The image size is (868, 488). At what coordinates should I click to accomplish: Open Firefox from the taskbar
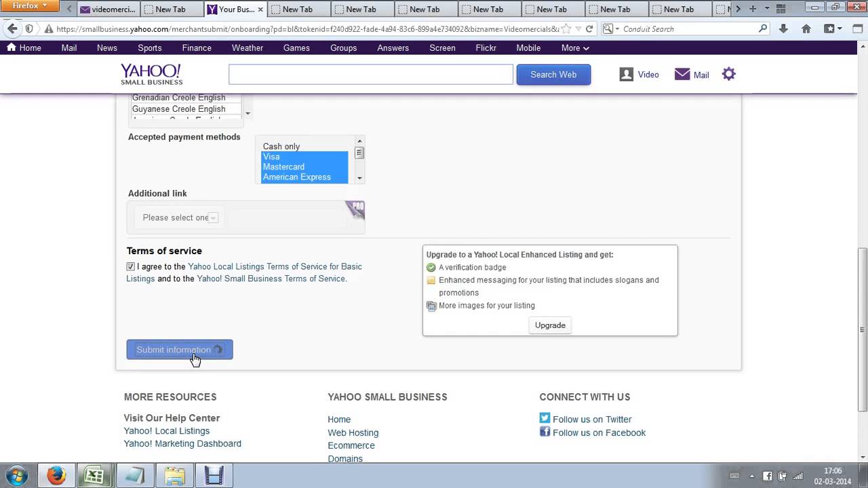pyautogui.click(x=56, y=476)
